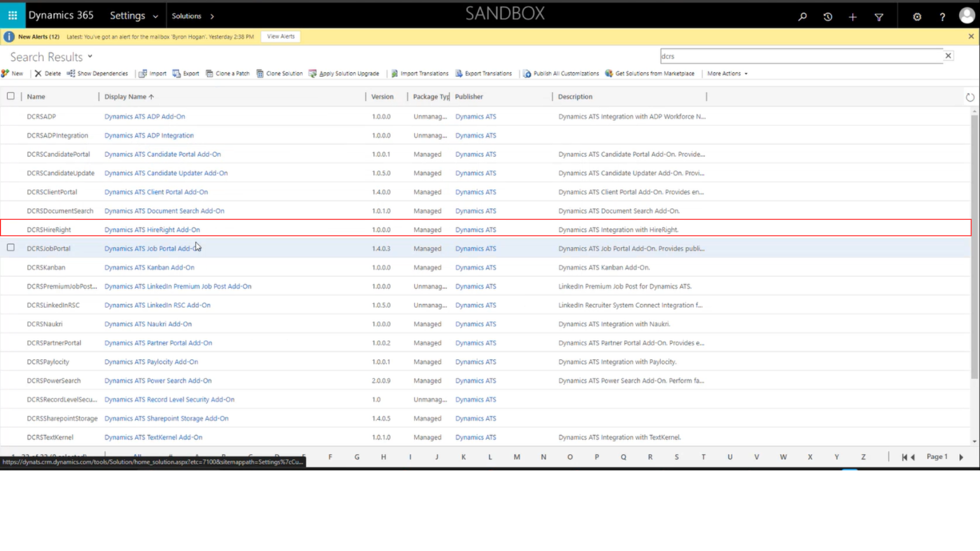The image size is (980, 551).
Task: Click Apply Solution Upgrade button
Action: [344, 73]
